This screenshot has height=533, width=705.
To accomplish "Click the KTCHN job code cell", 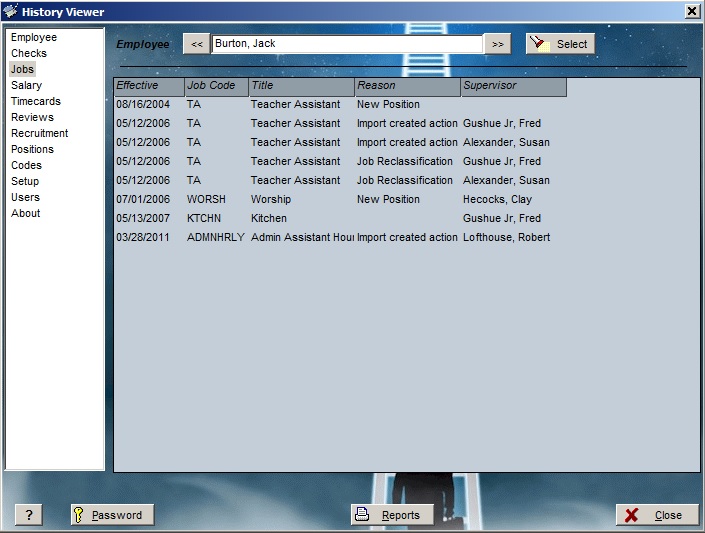I will pos(204,218).
